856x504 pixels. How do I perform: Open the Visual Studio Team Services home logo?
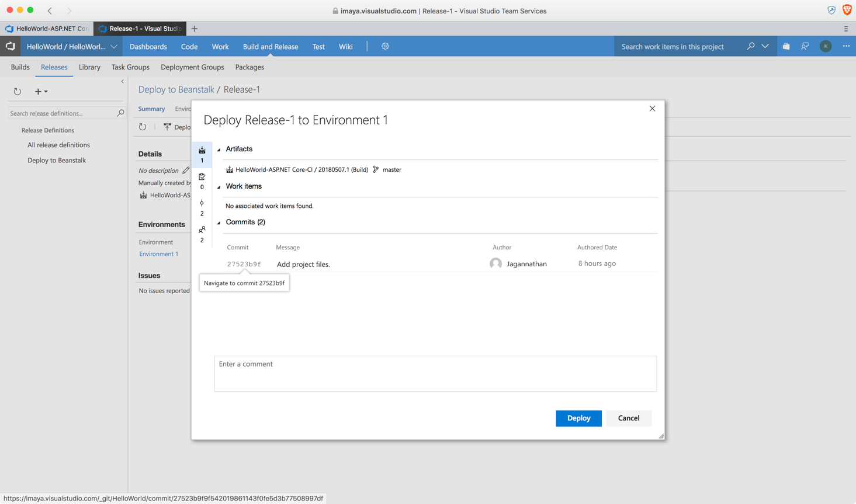click(11, 46)
